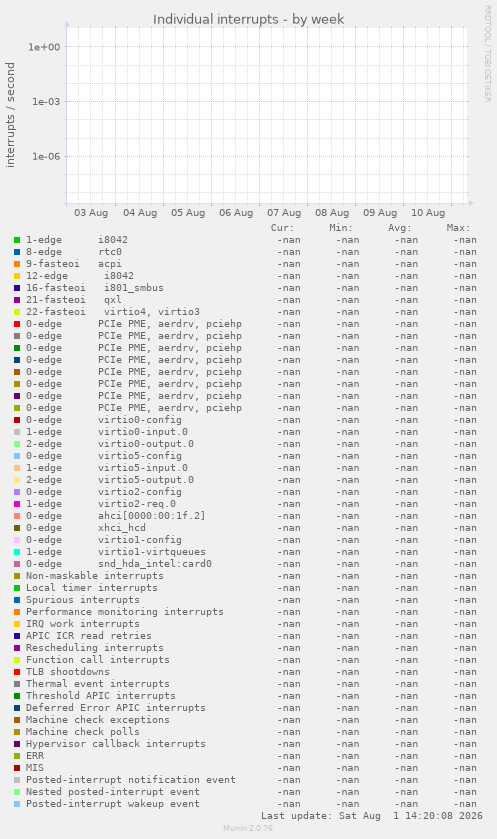Click the 07 Aug date on the x-axis
This screenshot has width=497, height=839.
[x=284, y=213]
